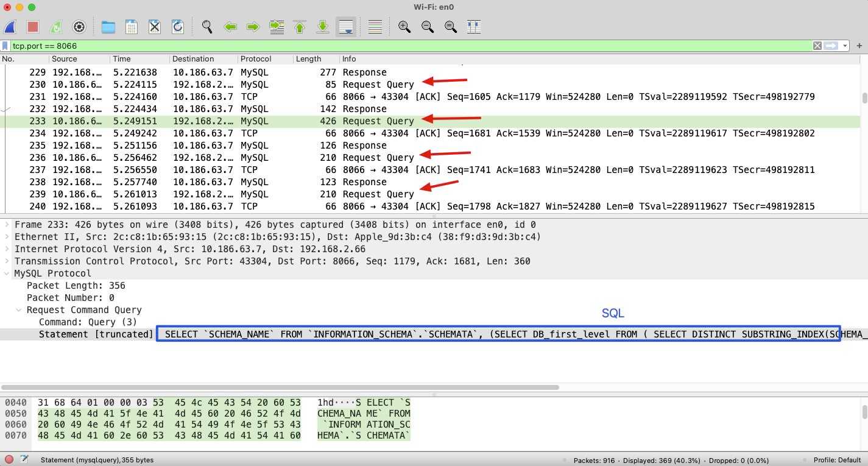Save this capture file
Image resolution: width=868 pixels, height=466 pixels.
point(132,27)
